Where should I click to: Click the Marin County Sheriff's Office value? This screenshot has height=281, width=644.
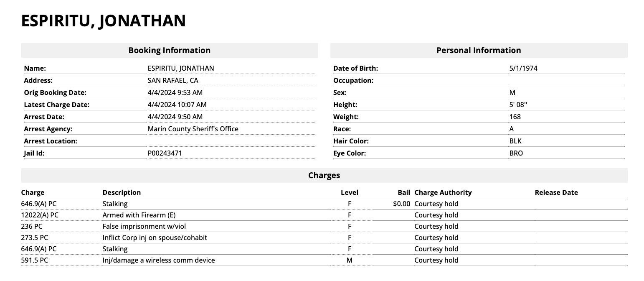[x=193, y=129]
